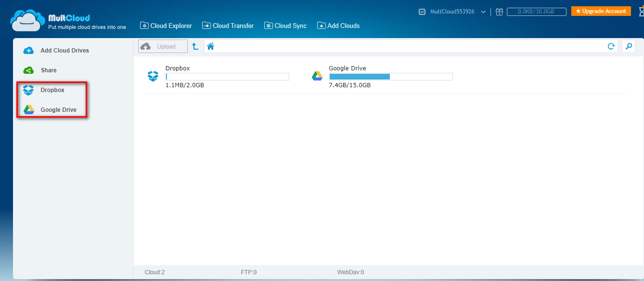
Task: Open the Add Clouds tab
Action: [x=338, y=26]
